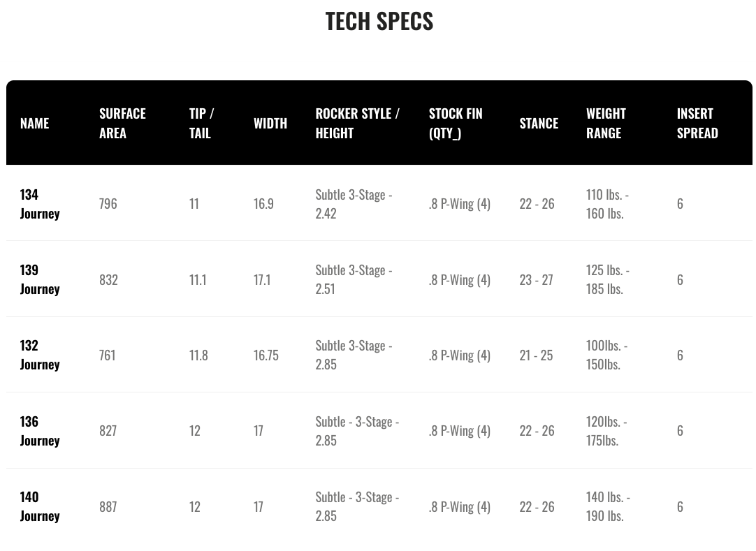Select the Stance column header
The image size is (756, 551).
coord(539,123)
